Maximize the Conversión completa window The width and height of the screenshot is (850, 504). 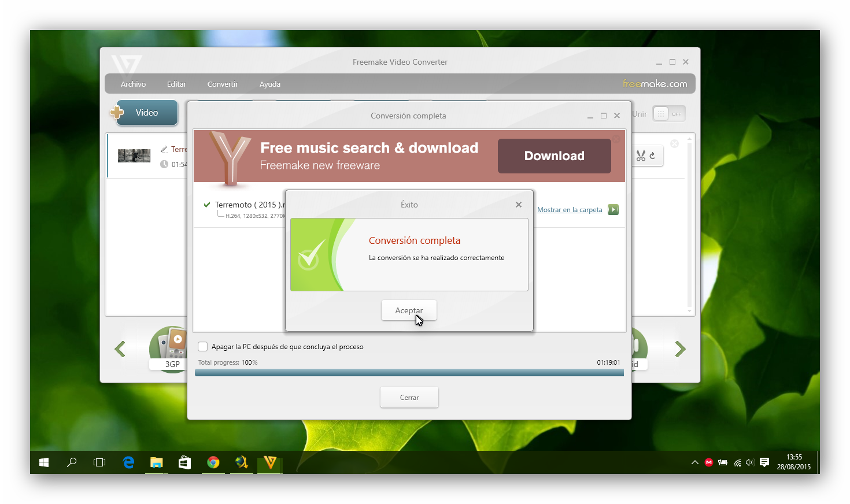tap(604, 116)
